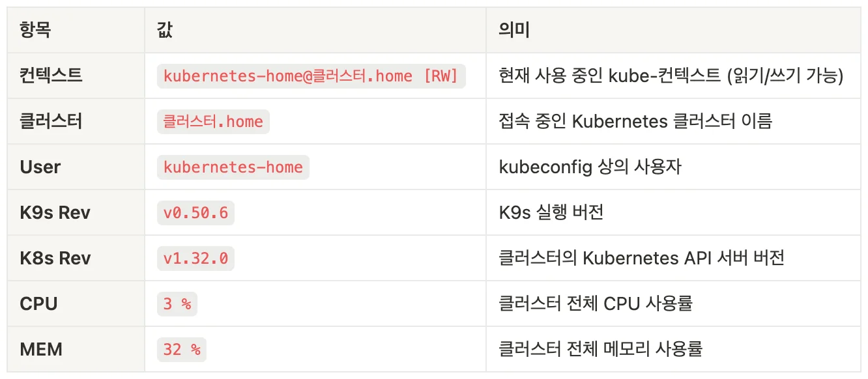The height and width of the screenshot is (379, 868).
Task: Select the K8s Rev row label
Action: pos(55,258)
